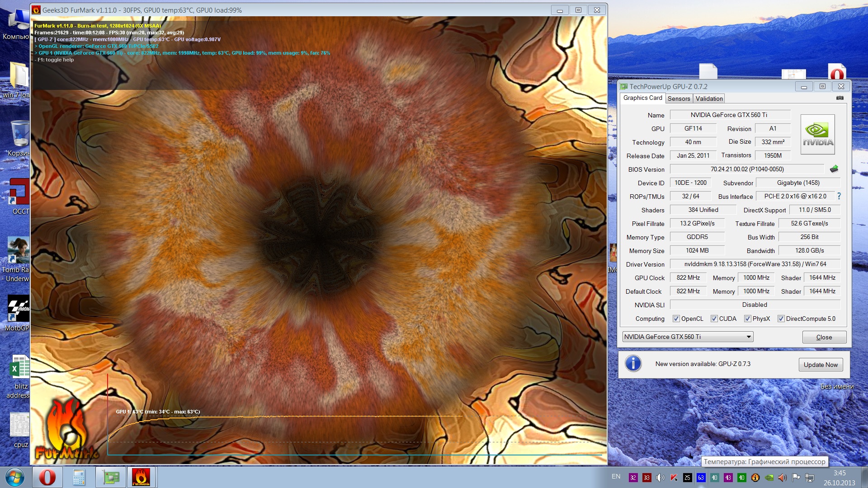Click the orange info tray icon

[x=755, y=478]
